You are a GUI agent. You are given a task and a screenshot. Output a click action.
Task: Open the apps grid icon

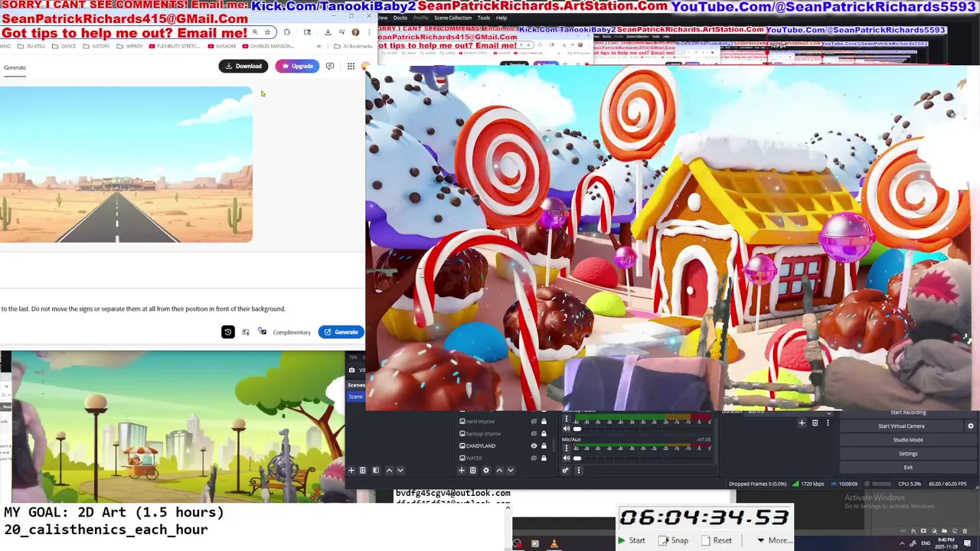coord(351,66)
